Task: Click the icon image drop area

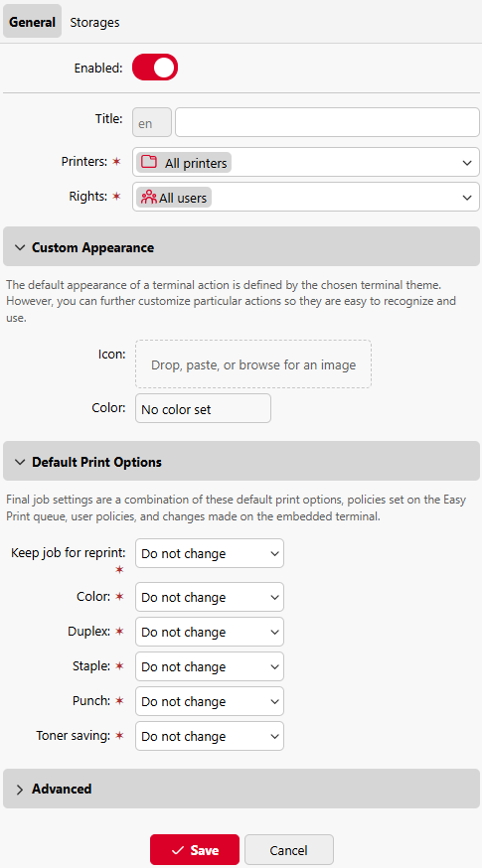Action: 253,364
